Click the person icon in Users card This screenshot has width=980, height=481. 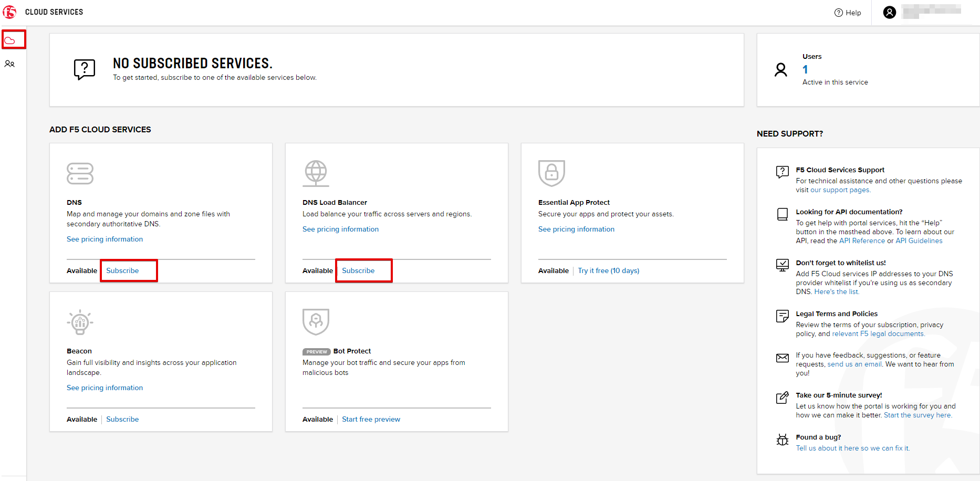[781, 70]
